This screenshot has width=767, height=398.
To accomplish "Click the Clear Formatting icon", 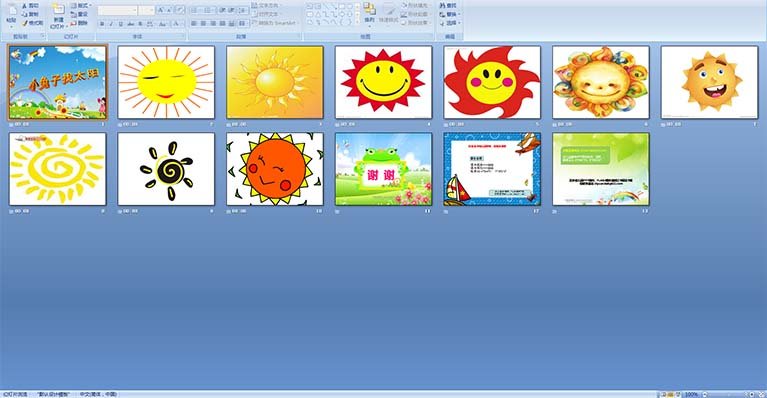I will point(180,10).
